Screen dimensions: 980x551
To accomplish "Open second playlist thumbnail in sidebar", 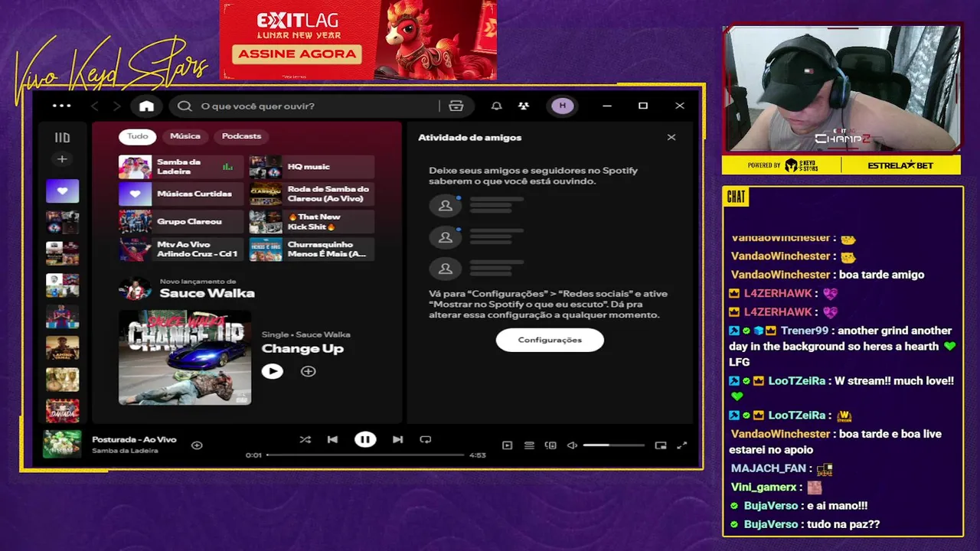I will [x=62, y=222].
